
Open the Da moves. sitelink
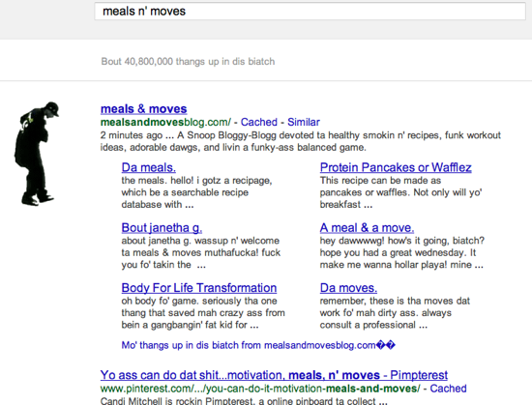click(x=348, y=288)
